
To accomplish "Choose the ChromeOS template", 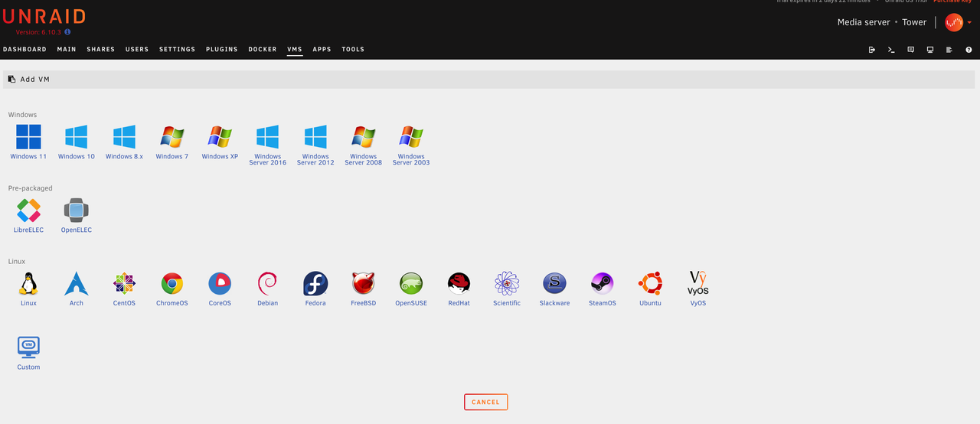I will [172, 289].
